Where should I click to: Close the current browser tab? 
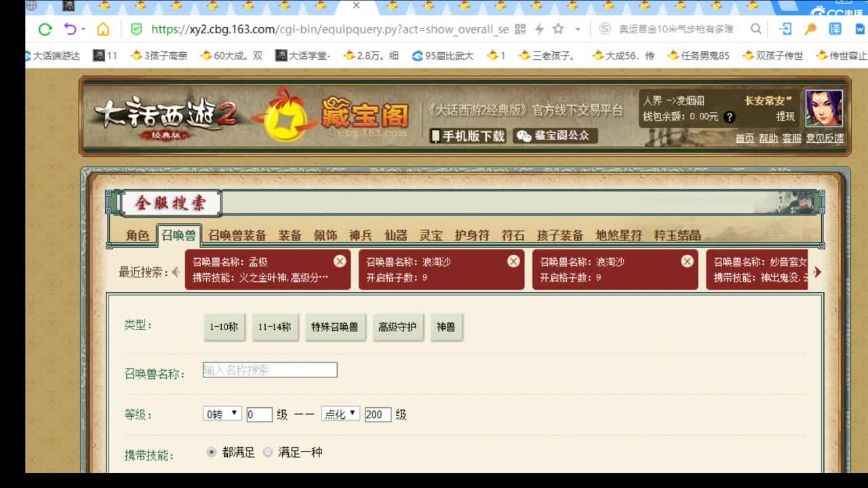click(356, 5)
